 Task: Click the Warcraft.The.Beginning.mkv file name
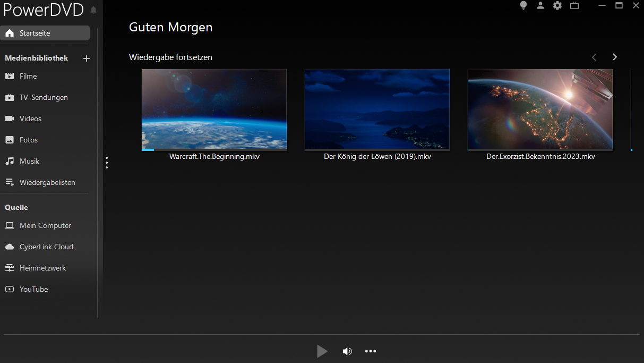pos(214,157)
